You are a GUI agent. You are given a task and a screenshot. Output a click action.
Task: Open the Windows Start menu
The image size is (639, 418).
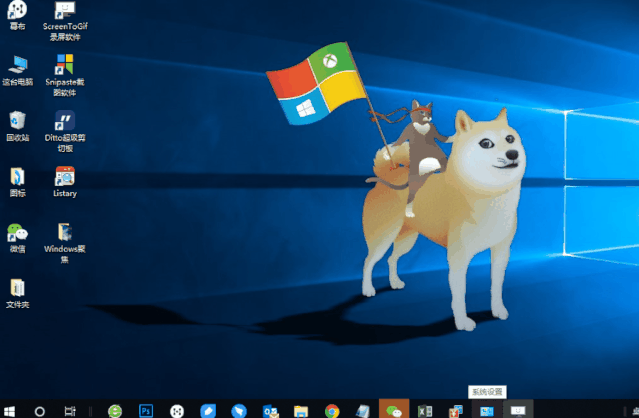(9, 411)
